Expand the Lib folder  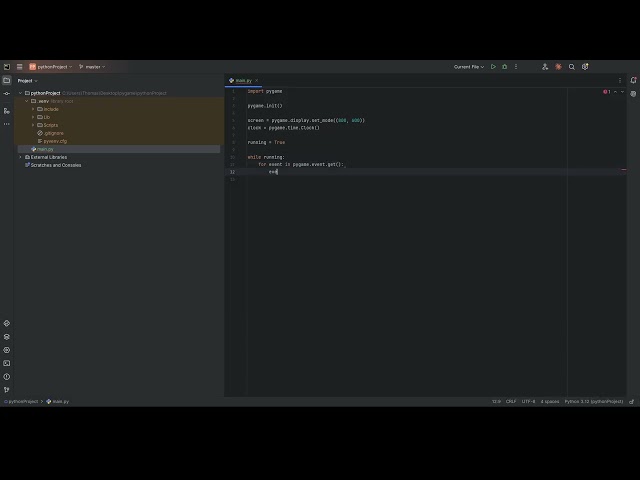[x=33, y=117]
